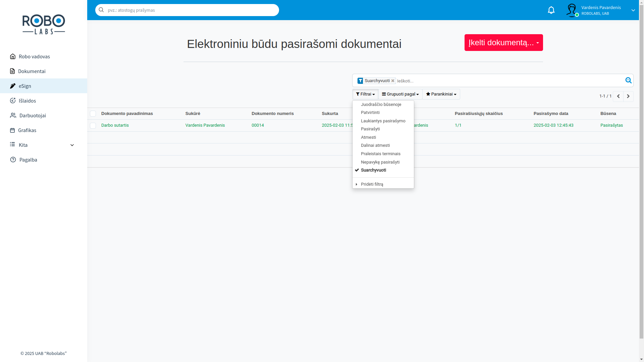
Task: Sort by Dokumento pavadinimas column
Action: (x=127, y=114)
